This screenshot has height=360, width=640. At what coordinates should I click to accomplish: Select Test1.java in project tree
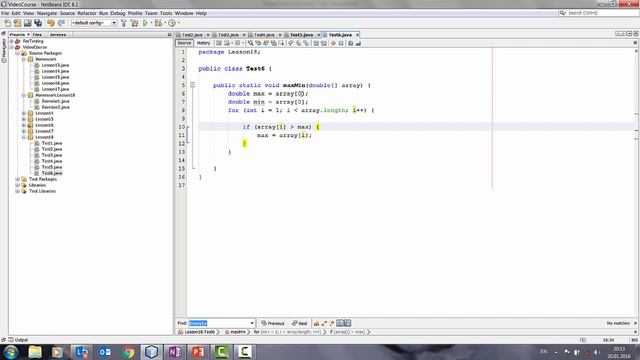52,143
